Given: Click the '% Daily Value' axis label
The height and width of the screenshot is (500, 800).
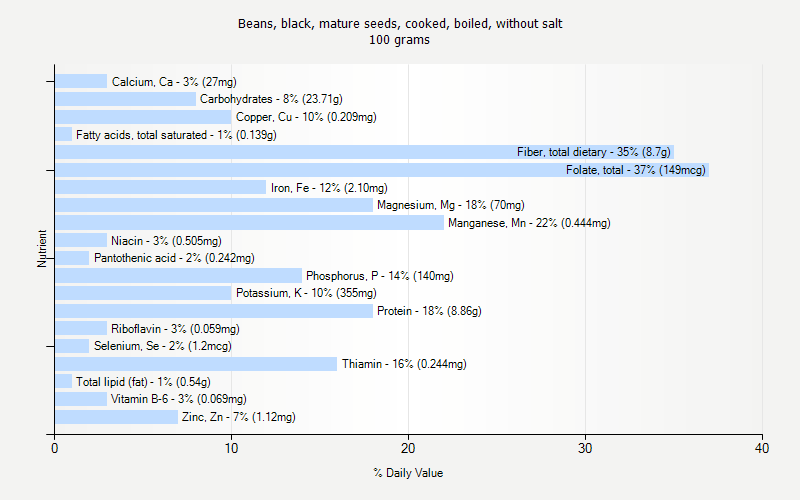Looking at the screenshot, I should [408, 473].
